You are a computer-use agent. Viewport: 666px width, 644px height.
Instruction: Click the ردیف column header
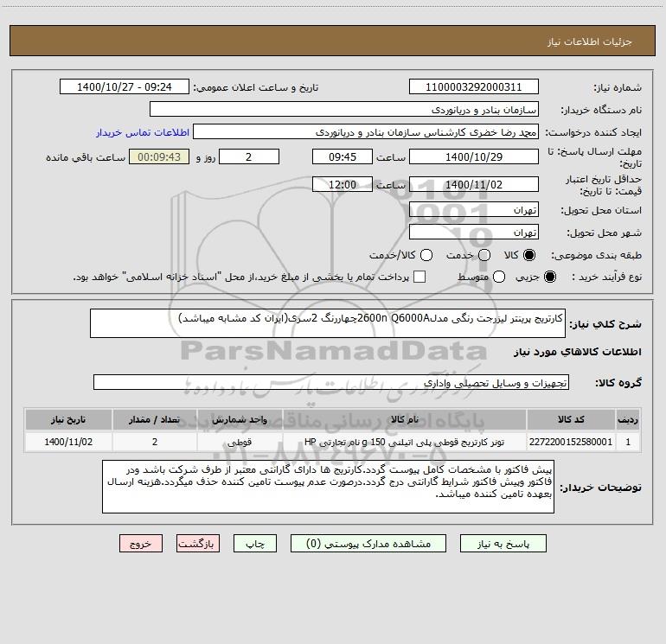pyautogui.click(x=628, y=419)
